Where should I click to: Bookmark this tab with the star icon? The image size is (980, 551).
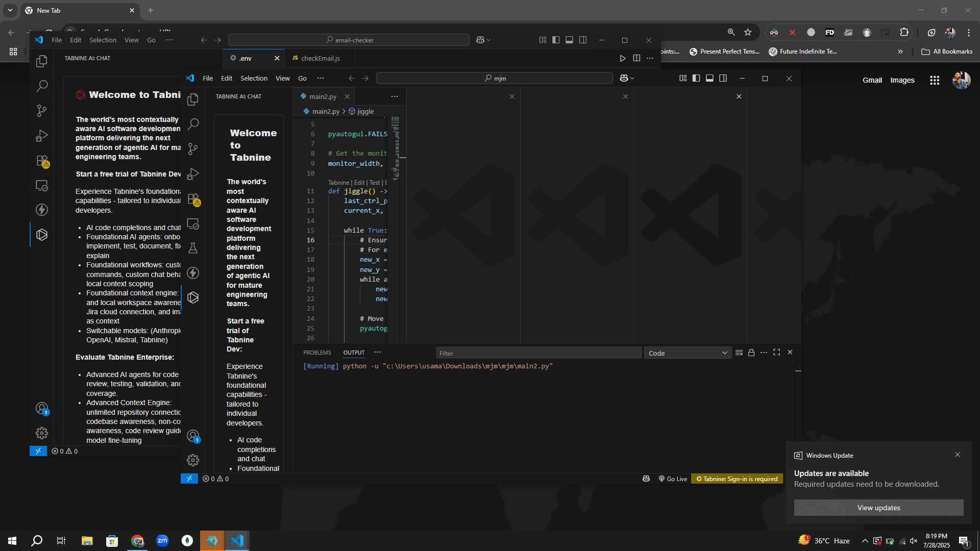(748, 32)
